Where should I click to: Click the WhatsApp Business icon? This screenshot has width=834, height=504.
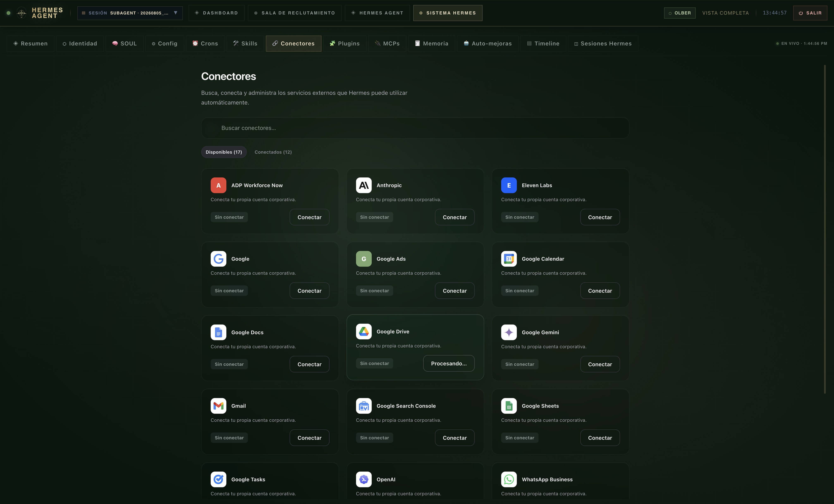(x=509, y=479)
